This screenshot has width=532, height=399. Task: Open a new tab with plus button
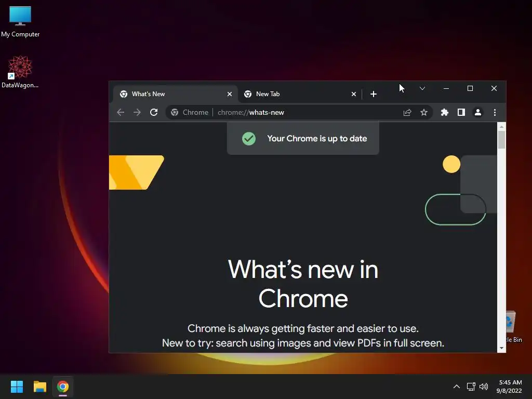tap(373, 94)
